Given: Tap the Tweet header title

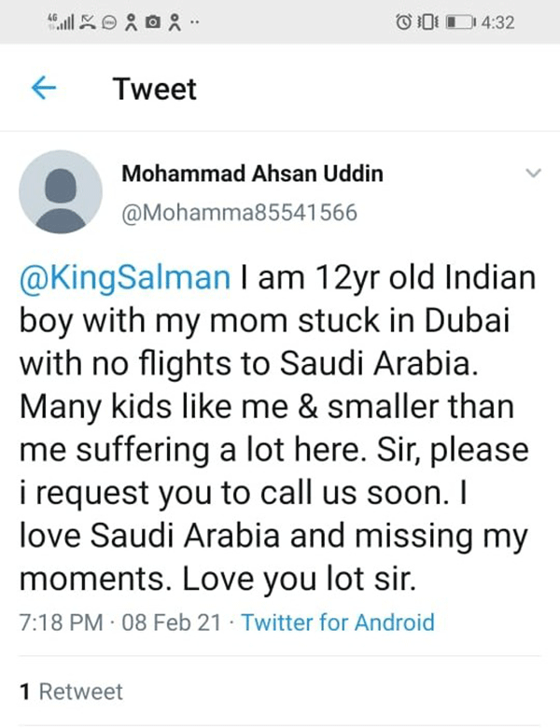Looking at the screenshot, I should pos(155,90).
